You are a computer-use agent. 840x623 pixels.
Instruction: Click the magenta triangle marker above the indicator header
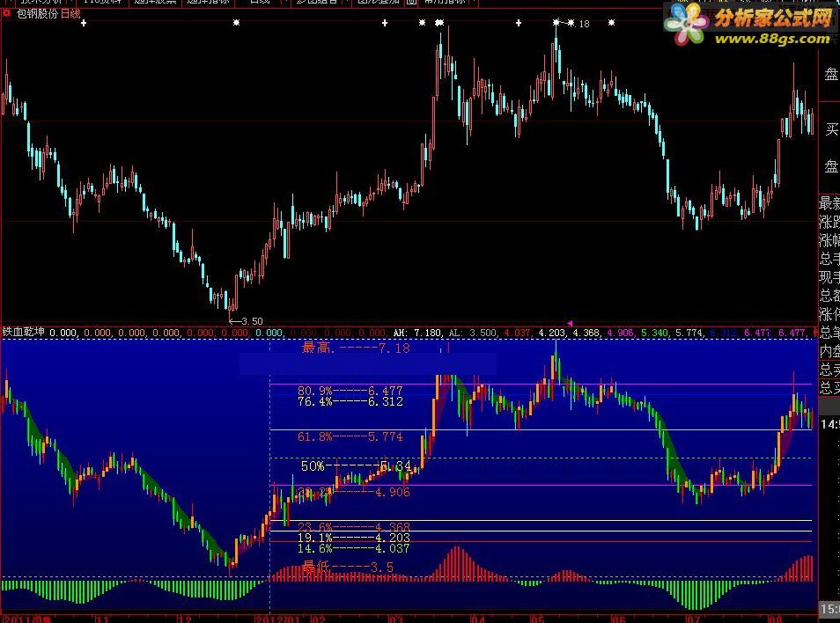570,323
